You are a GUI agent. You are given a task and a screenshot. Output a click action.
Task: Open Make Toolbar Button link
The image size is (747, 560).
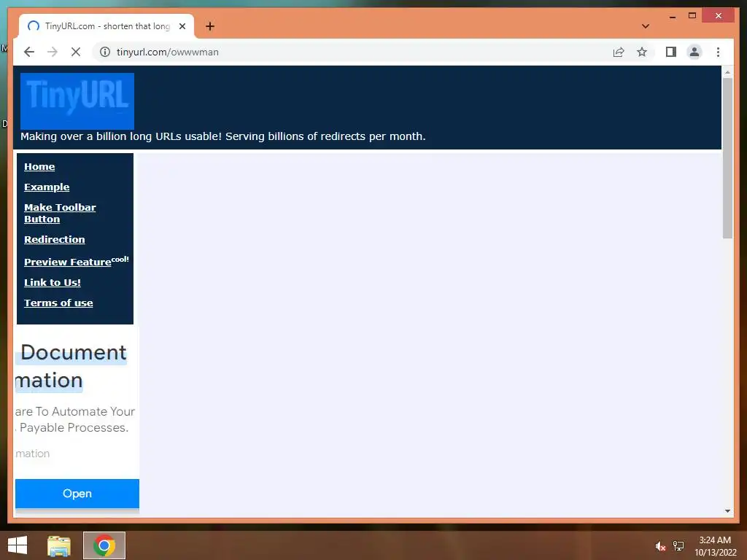point(60,214)
